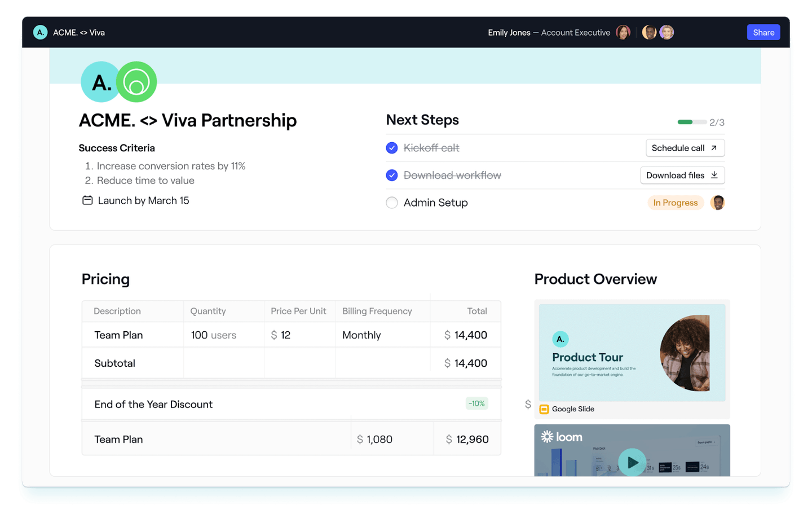Click the Monthly billing frequency cell

tap(383, 335)
